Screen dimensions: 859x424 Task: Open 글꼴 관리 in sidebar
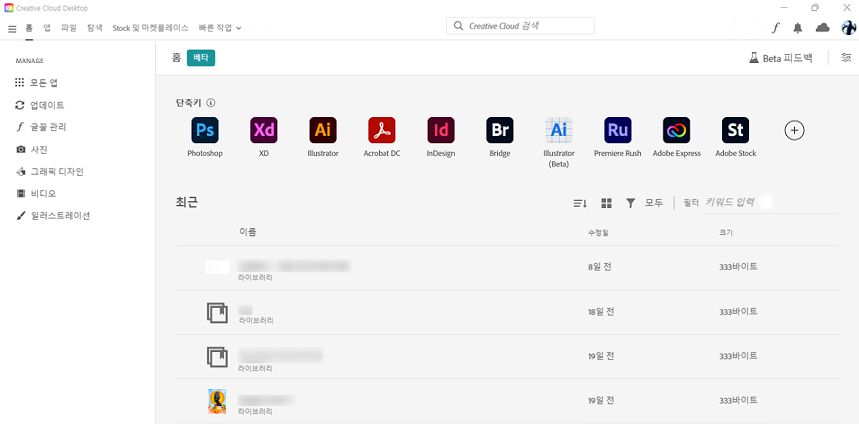click(41, 127)
